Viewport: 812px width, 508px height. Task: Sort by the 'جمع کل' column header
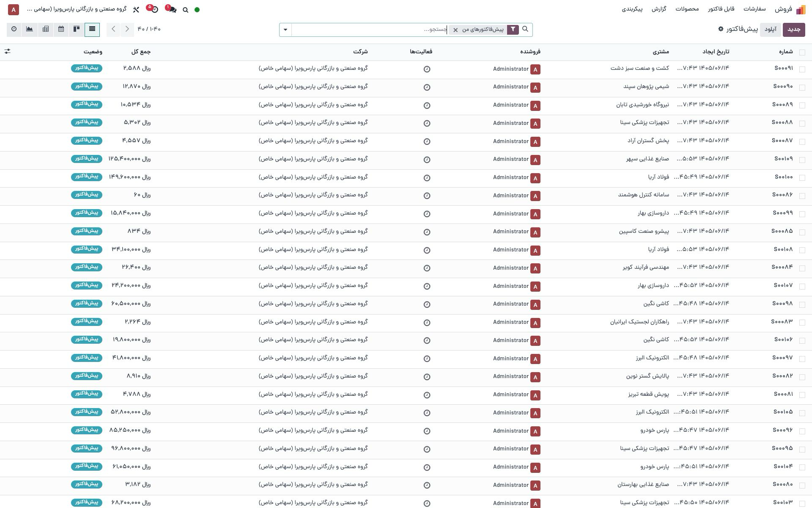click(141, 52)
